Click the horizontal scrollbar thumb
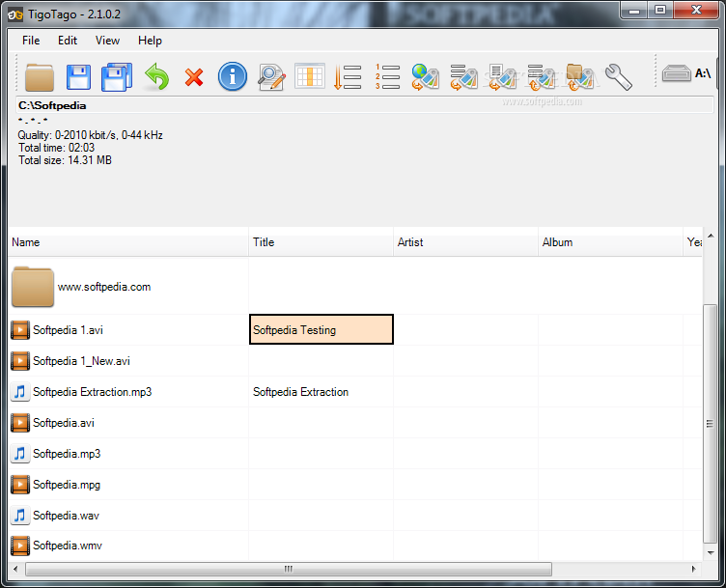726x588 pixels. tap(289, 569)
